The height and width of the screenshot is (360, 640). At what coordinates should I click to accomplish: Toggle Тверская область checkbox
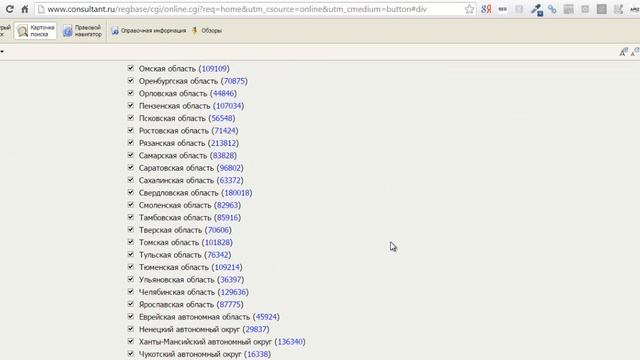131,229
